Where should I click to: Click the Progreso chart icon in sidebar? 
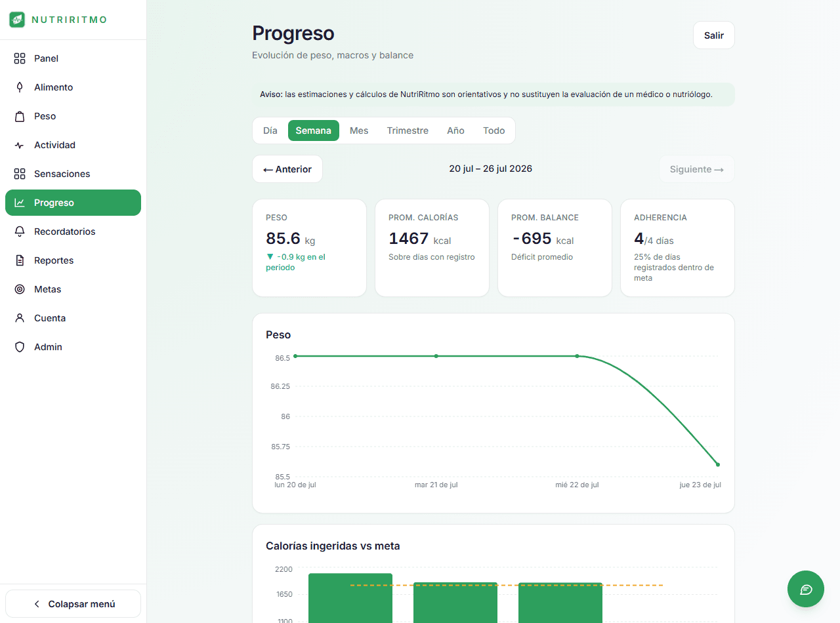pos(20,203)
